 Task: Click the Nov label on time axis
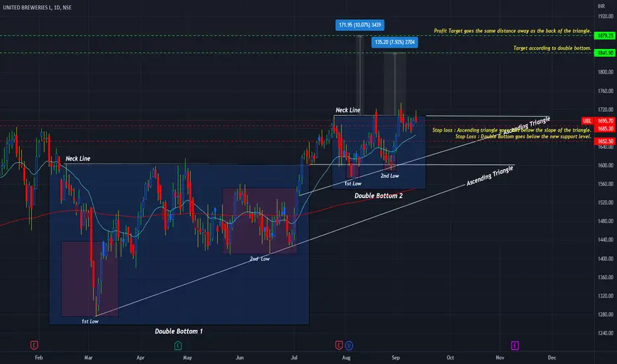click(500, 357)
